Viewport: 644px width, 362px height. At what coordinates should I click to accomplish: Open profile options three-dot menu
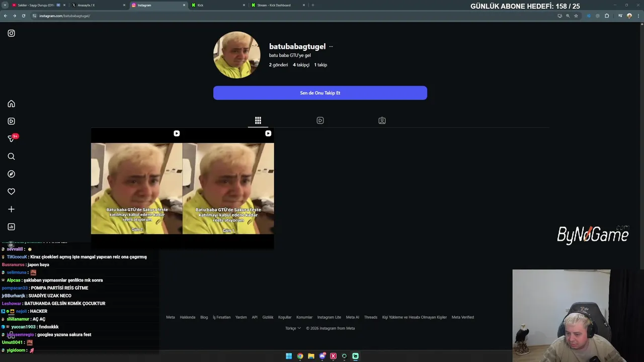coord(331,46)
